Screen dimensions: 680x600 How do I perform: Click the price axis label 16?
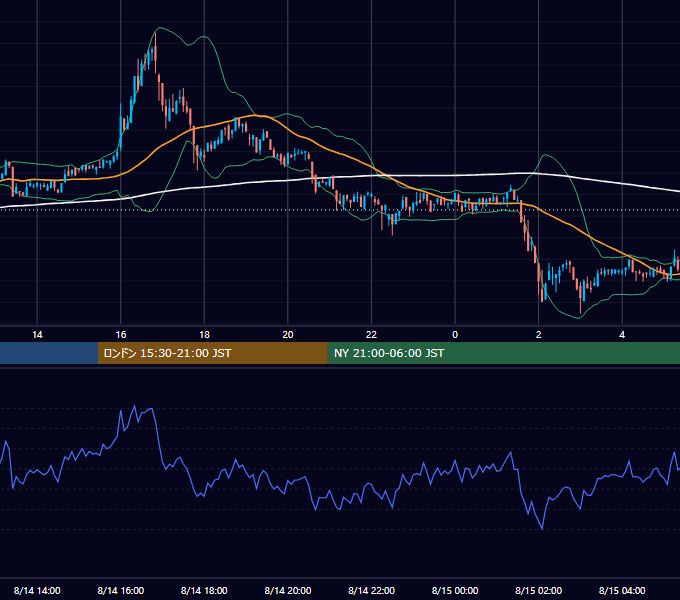[x=121, y=335]
